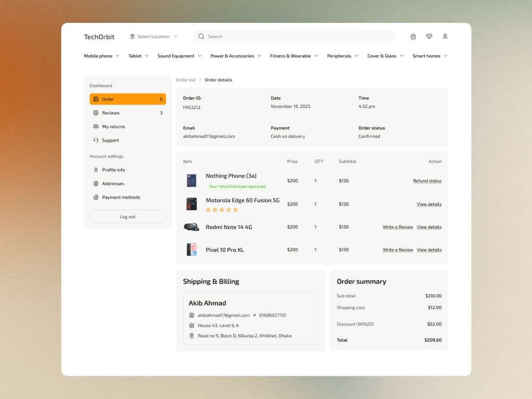Click Order status Confirmed value
The height and width of the screenshot is (399, 532).
(369, 136)
